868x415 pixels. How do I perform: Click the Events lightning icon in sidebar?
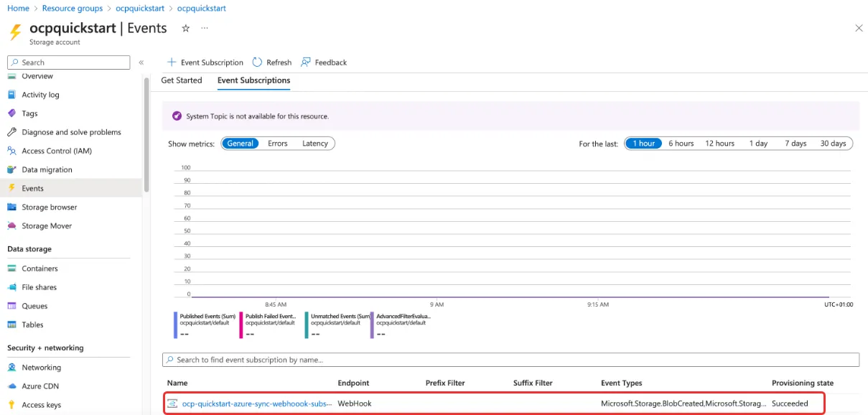11,188
